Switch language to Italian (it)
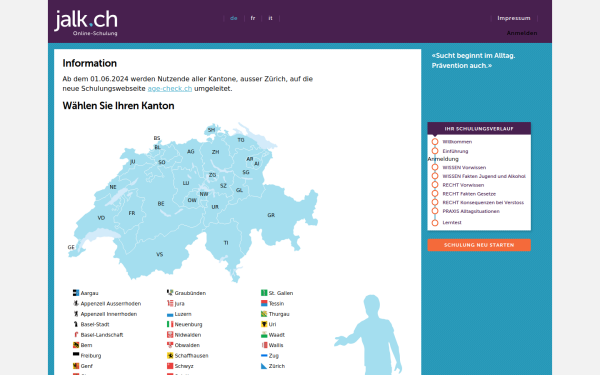This screenshot has height=375, width=600. click(270, 18)
